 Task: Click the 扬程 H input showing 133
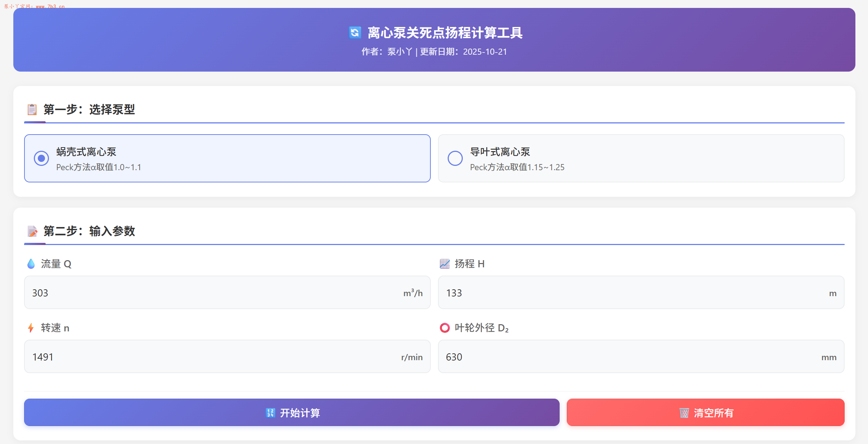point(641,293)
